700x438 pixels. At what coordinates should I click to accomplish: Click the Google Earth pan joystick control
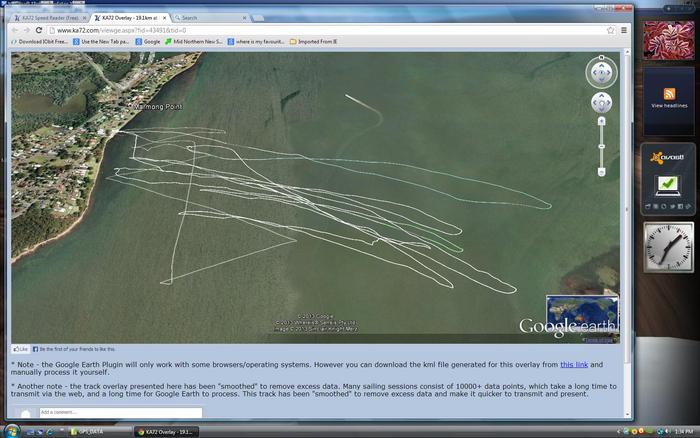tap(601, 103)
